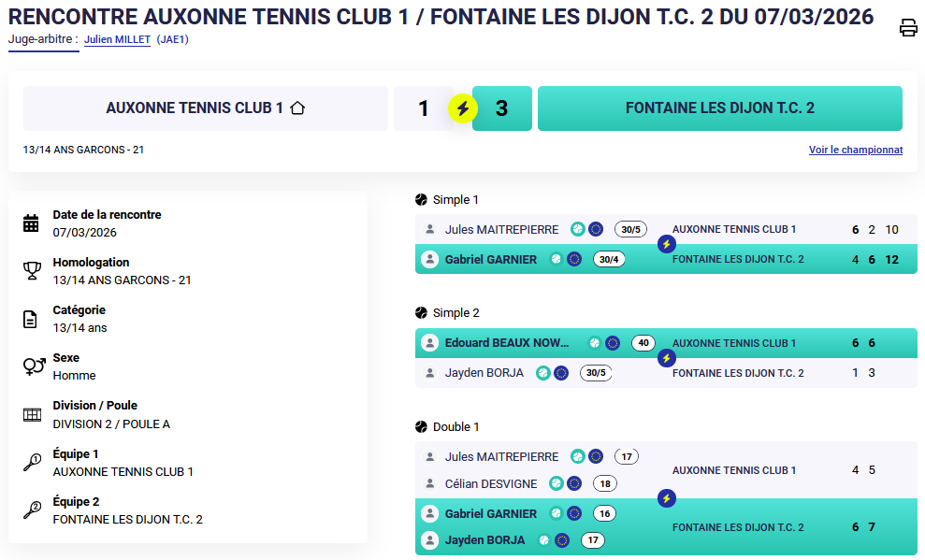Select the FONTAINE LES DIJON T.C. 2 team button
This screenshot has height=560, width=925.
(x=719, y=108)
